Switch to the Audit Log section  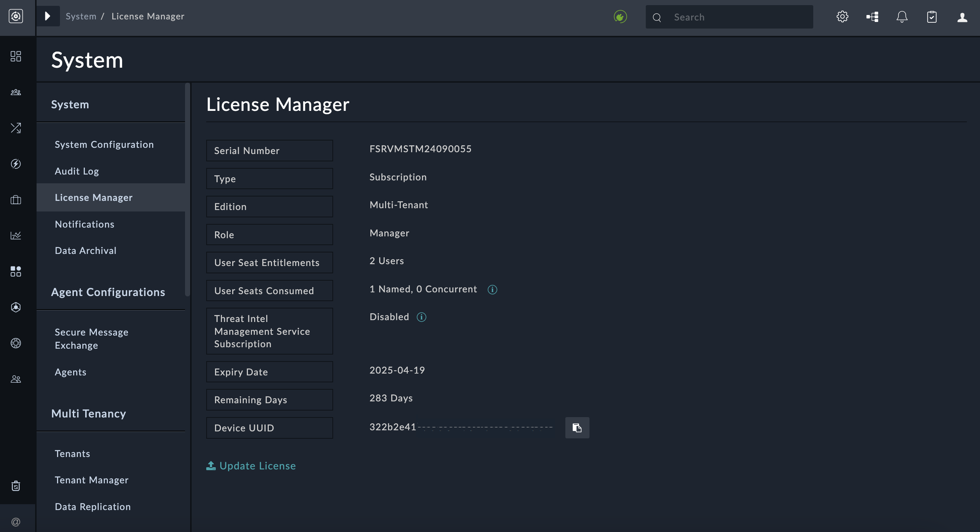coord(76,171)
